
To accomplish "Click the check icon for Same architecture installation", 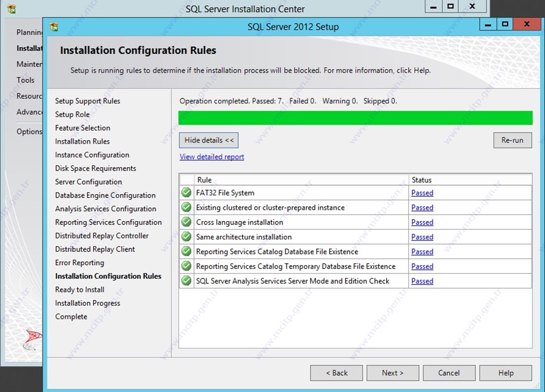I will coord(186,237).
